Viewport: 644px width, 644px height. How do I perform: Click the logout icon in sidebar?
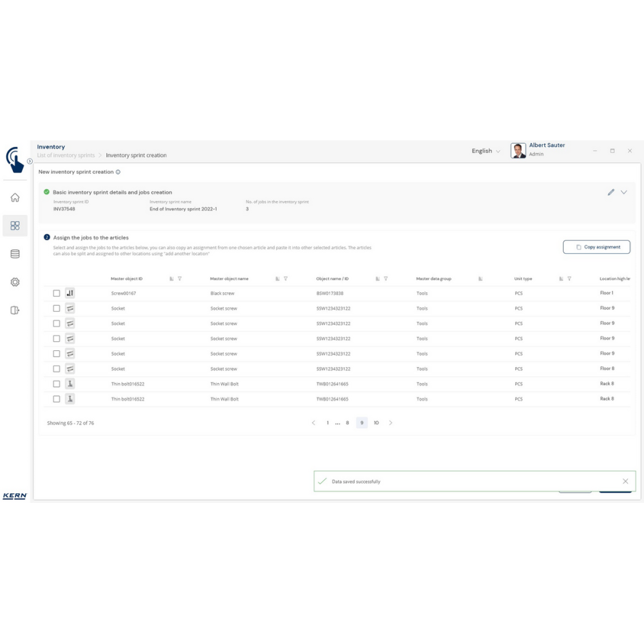(x=15, y=310)
